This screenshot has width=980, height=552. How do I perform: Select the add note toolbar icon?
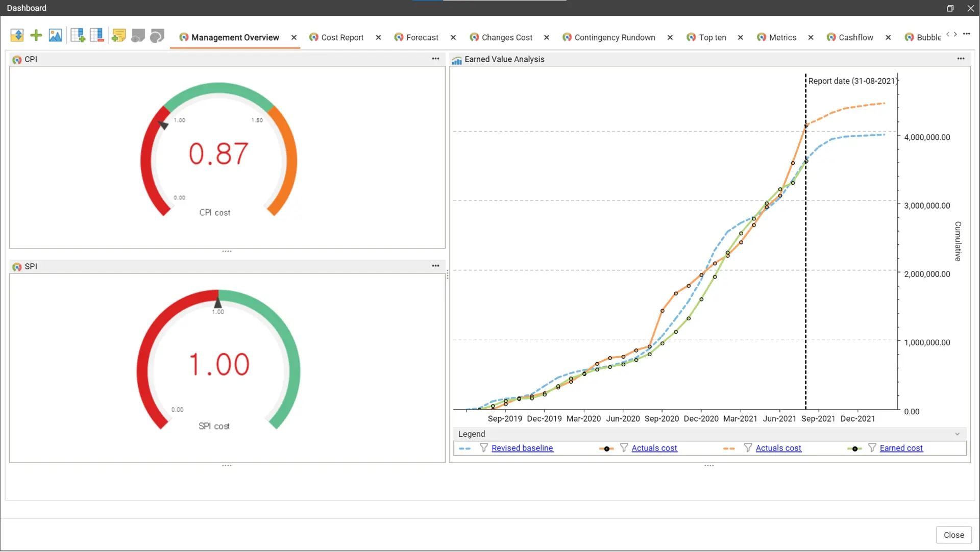point(118,35)
